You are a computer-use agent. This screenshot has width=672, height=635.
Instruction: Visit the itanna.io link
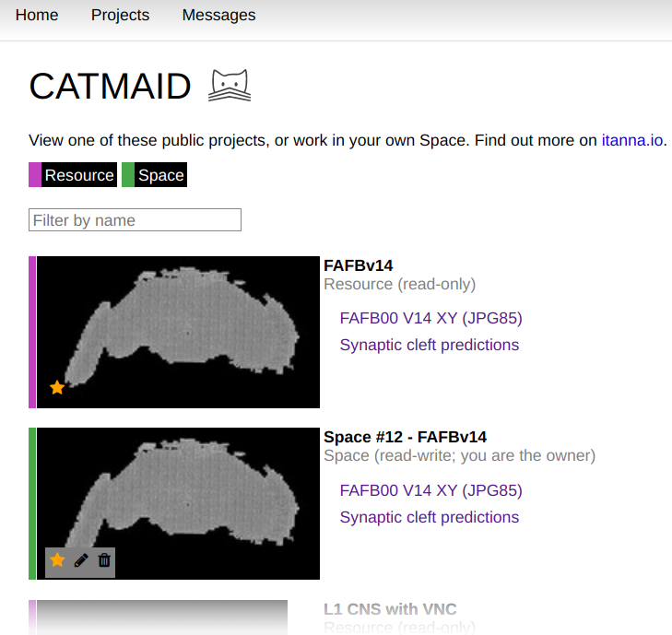point(631,141)
